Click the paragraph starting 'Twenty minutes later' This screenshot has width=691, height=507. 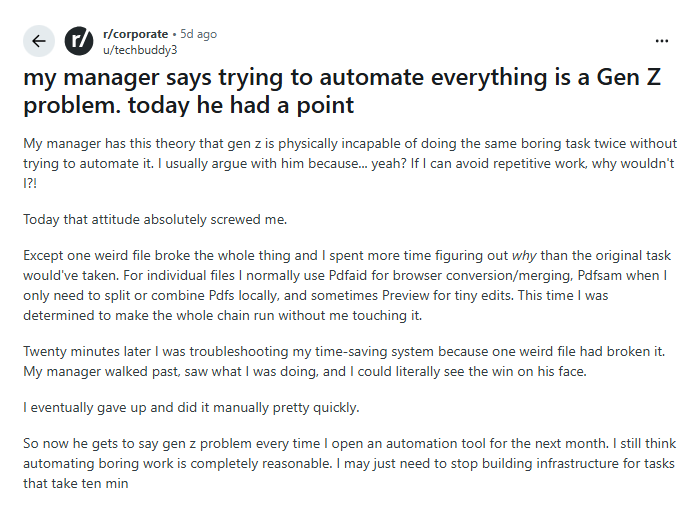pos(344,362)
